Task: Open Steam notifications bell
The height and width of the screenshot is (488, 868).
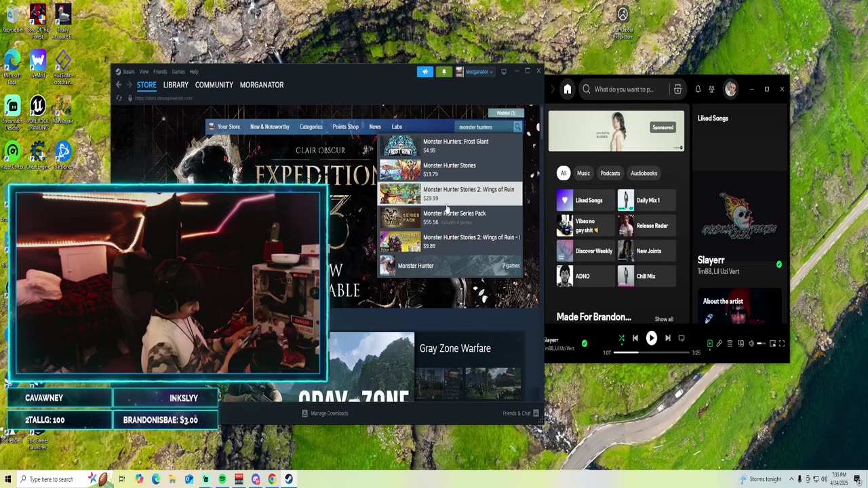Action: point(443,72)
